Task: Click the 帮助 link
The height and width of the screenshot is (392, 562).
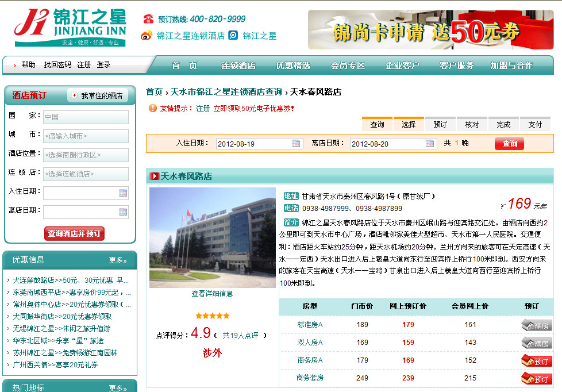Action: [x=28, y=64]
